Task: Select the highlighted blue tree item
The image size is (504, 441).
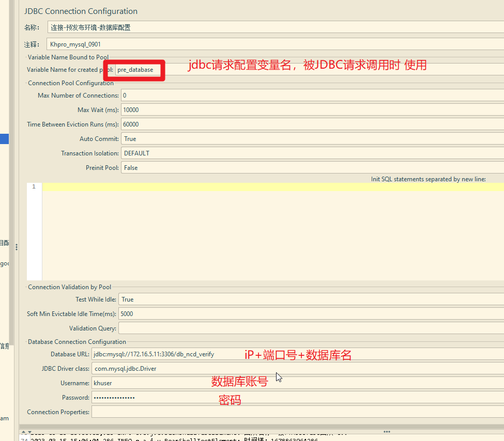Action: tap(4, 139)
